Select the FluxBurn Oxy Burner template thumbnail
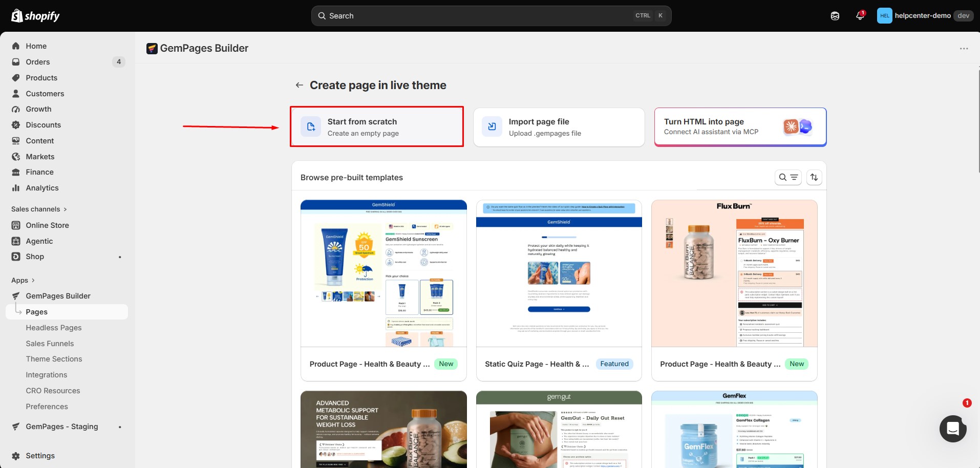Screen dimensions: 980x468 [734, 273]
